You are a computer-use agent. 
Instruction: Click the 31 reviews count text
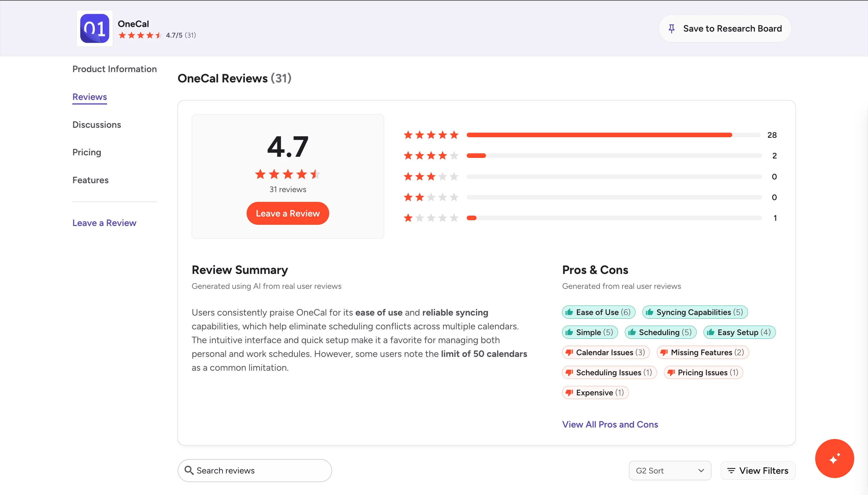(x=288, y=190)
